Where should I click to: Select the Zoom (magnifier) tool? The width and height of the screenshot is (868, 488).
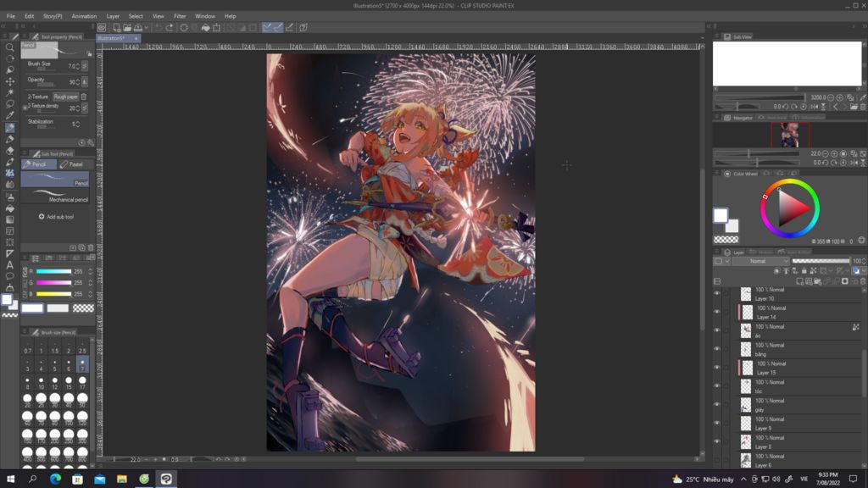click(9, 47)
